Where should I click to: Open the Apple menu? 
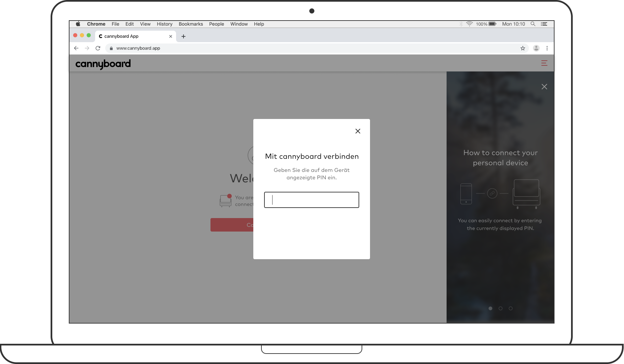pyautogui.click(x=78, y=24)
